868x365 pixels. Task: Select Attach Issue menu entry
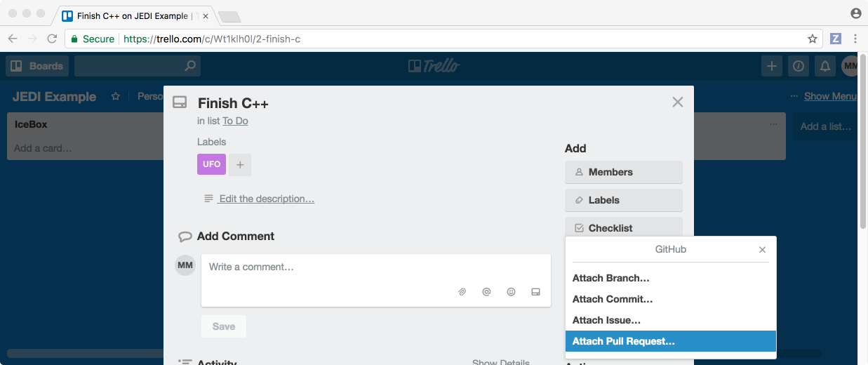pyautogui.click(x=606, y=320)
